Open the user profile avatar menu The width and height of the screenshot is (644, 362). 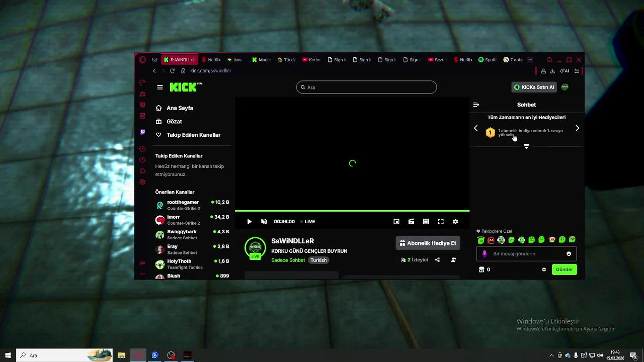tap(565, 87)
